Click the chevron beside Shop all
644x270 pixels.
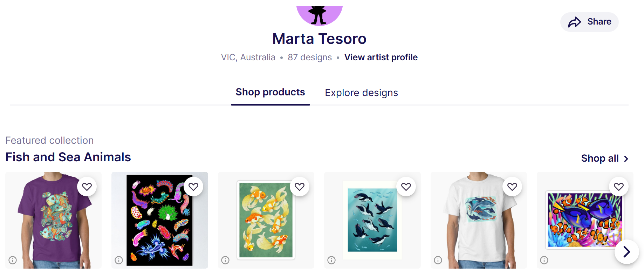[x=626, y=159]
